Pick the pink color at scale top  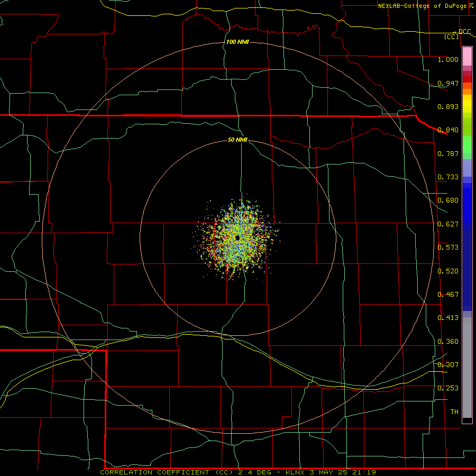(x=467, y=57)
